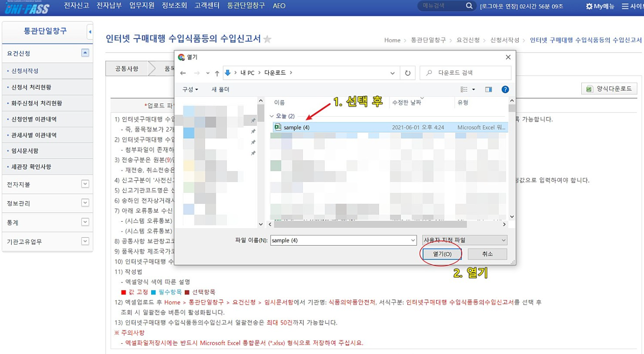Toggle the preview pane icon
The image size is (644, 354).
489,89
